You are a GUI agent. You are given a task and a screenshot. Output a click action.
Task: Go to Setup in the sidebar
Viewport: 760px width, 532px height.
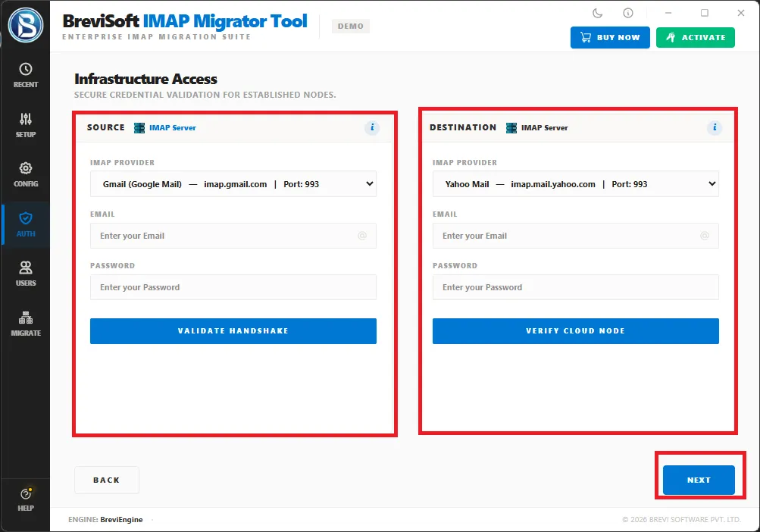pyautogui.click(x=26, y=125)
